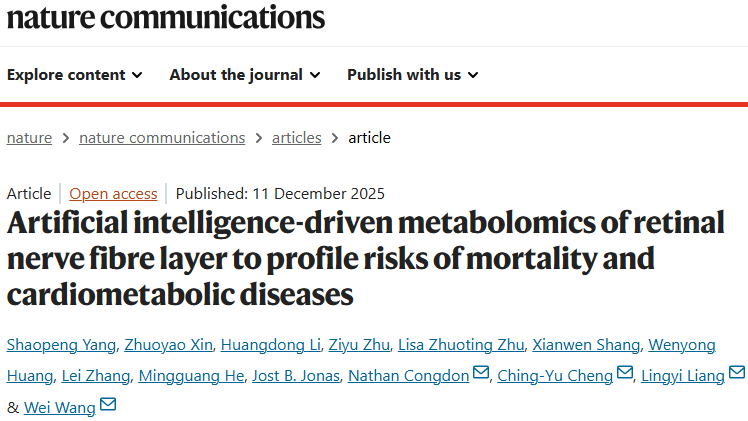Open author Shaopeng Yang's profile
Screen dimensions: 748x421
61,345
